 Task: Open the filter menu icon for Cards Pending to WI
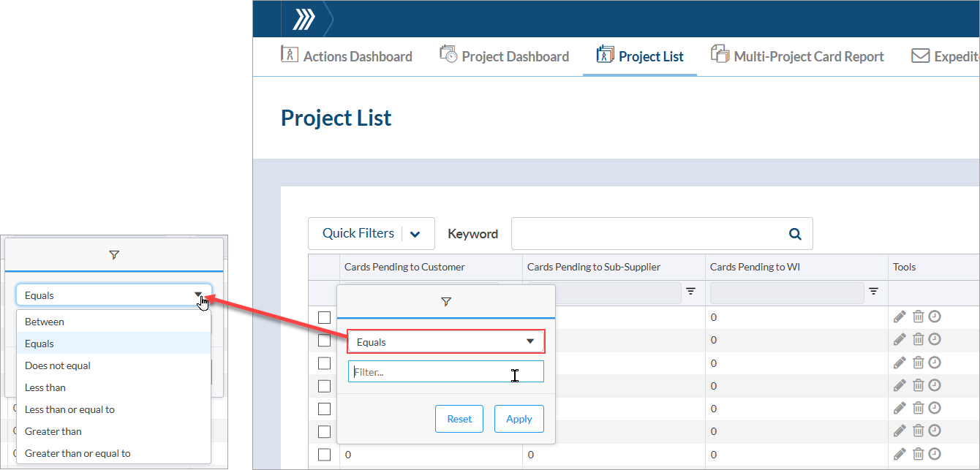click(x=873, y=292)
